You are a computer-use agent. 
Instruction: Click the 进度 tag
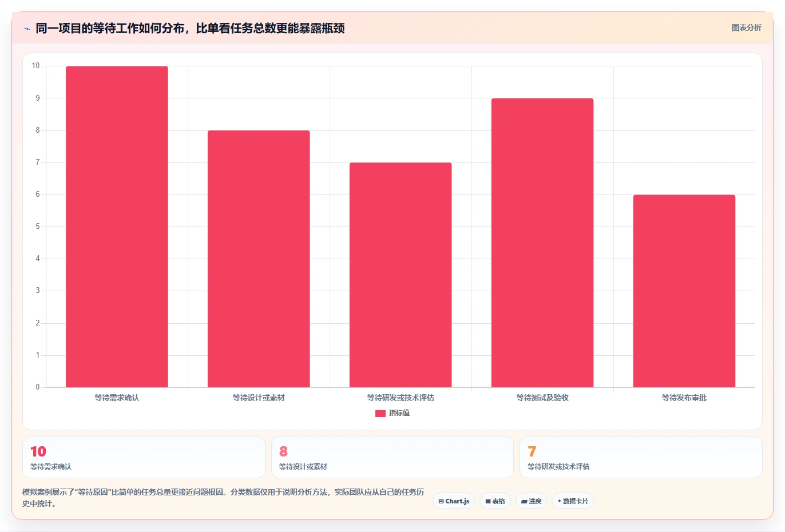(x=531, y=501)
